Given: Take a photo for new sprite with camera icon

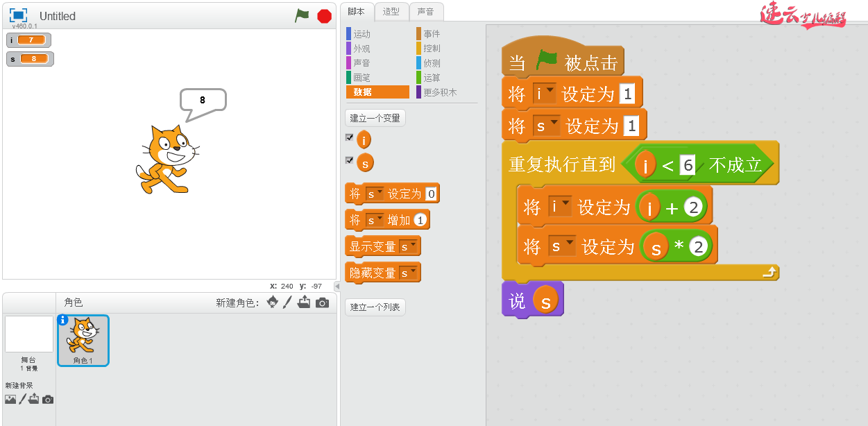Looking at the screenshot, I should (x=321, y=302).
